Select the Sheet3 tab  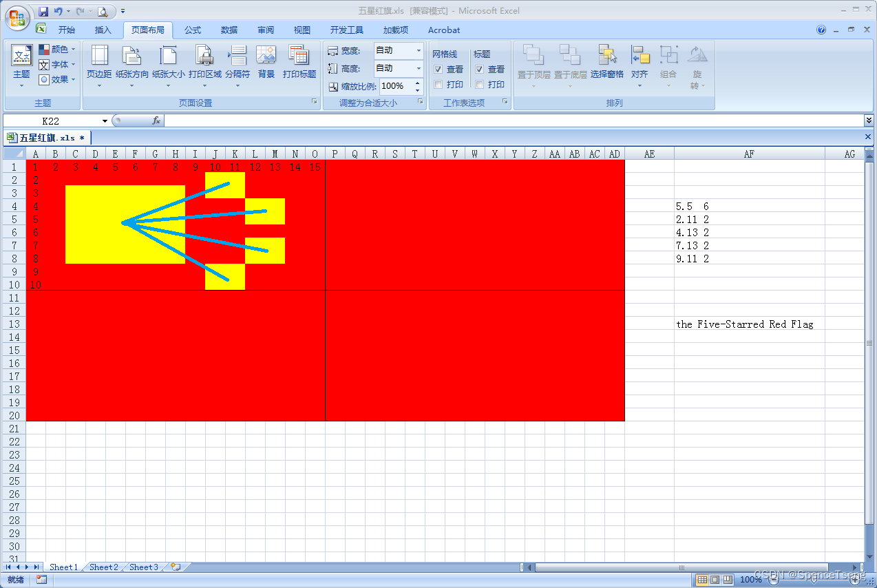143,567
